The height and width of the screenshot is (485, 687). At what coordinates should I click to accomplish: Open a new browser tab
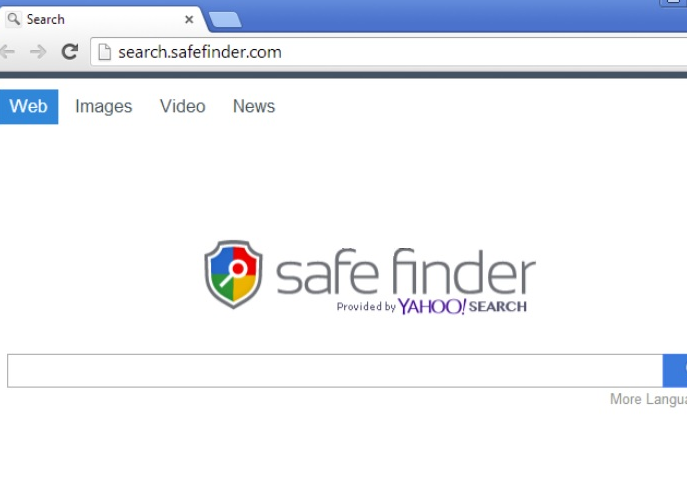pyautogui.click(x=225, y=20)
